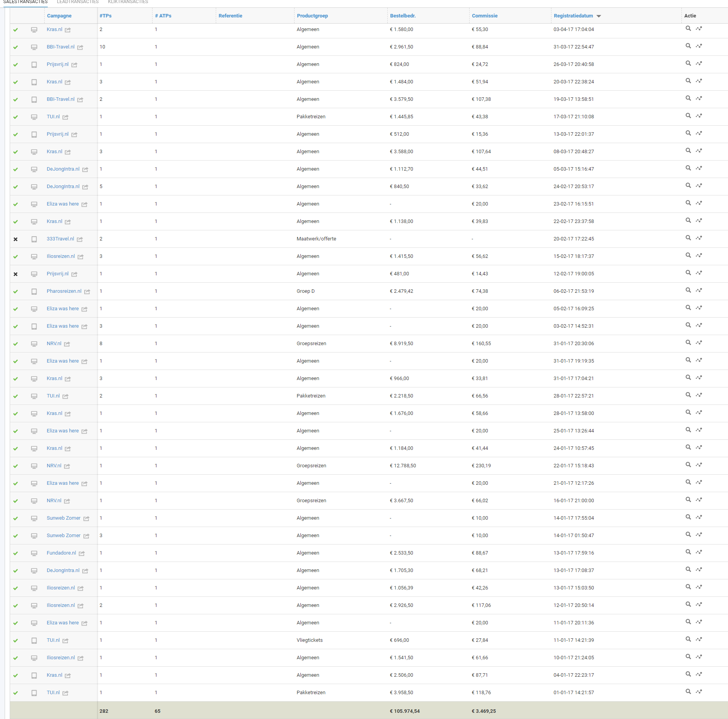
Task: Open click-path icon for 01-01-17 14:21:57 row
Action: pyautogui.click(x=699, y=691)
